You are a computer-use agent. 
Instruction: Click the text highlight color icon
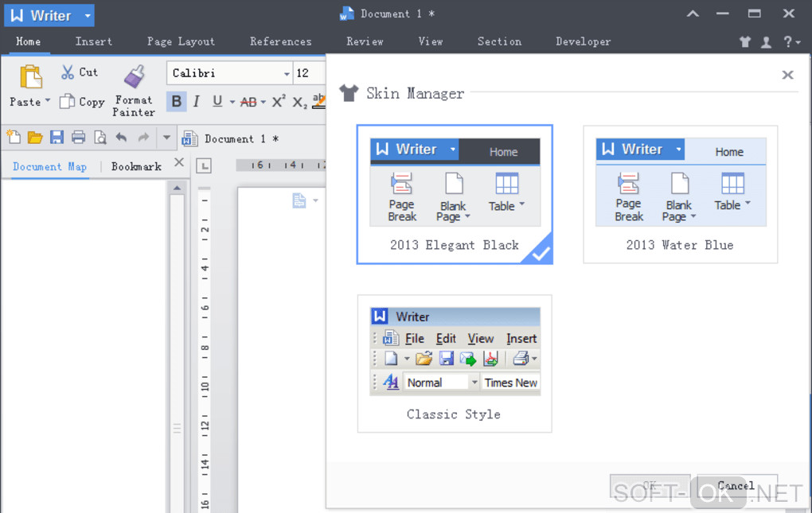tap(319, 101)
